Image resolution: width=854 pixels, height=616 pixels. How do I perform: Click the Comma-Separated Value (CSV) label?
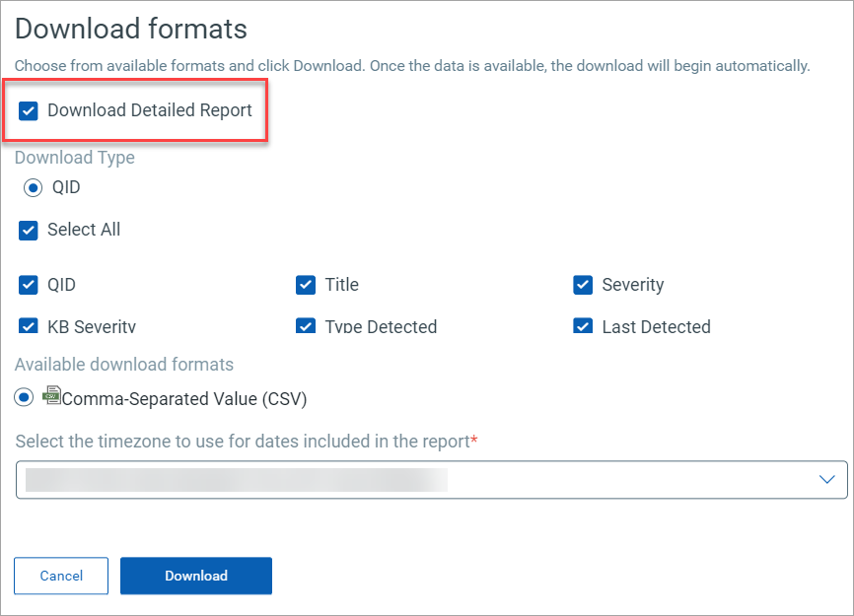tap(184, 399)
